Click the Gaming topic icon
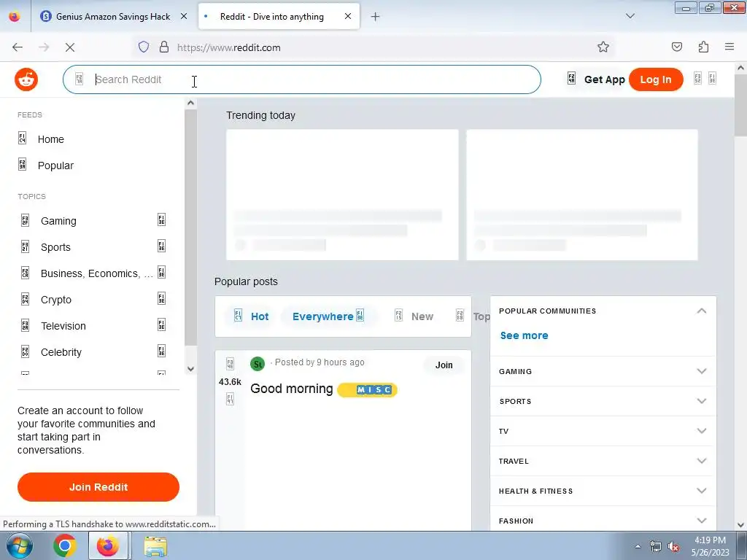This screenshot has height=560, width=747. [x=26, y=220]
